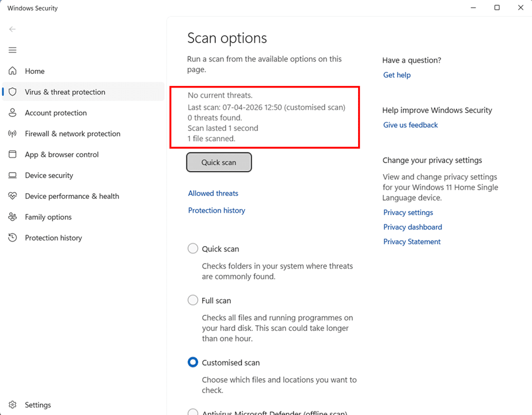Open the Allowed threats link
This screenshot has height=415, width=532.
click(x=213, y=194)
